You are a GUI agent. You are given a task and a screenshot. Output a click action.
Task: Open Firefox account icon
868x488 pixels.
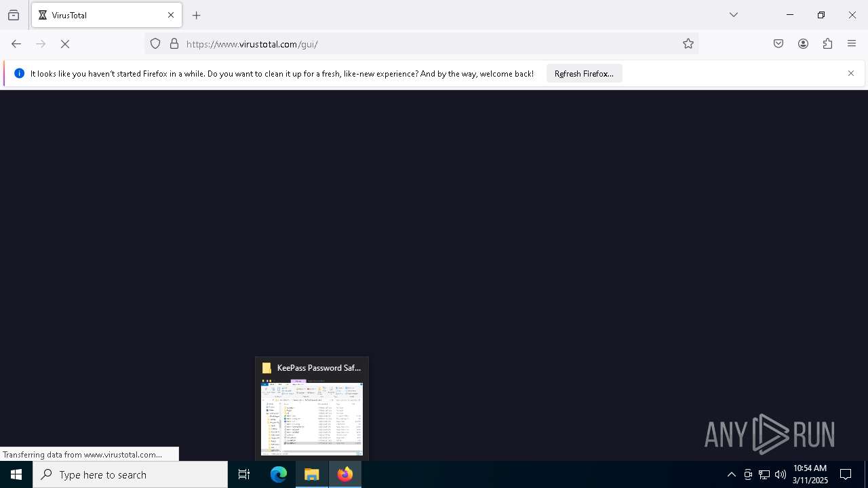(x=803, y=44)
